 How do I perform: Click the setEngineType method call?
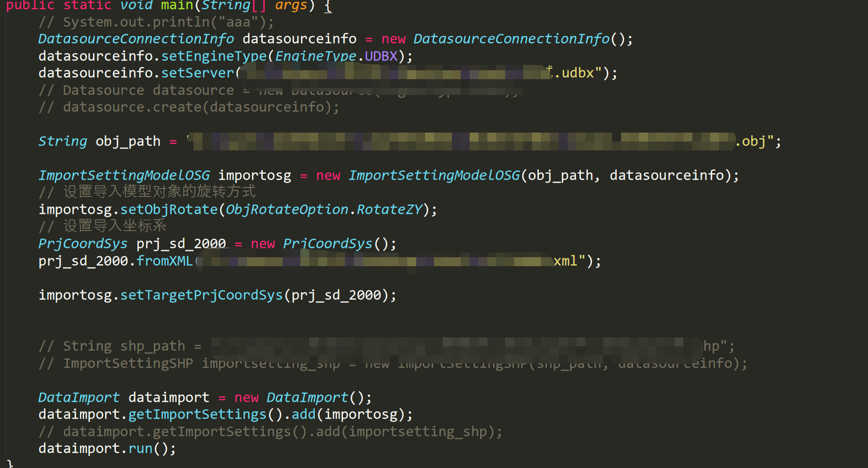214,56
